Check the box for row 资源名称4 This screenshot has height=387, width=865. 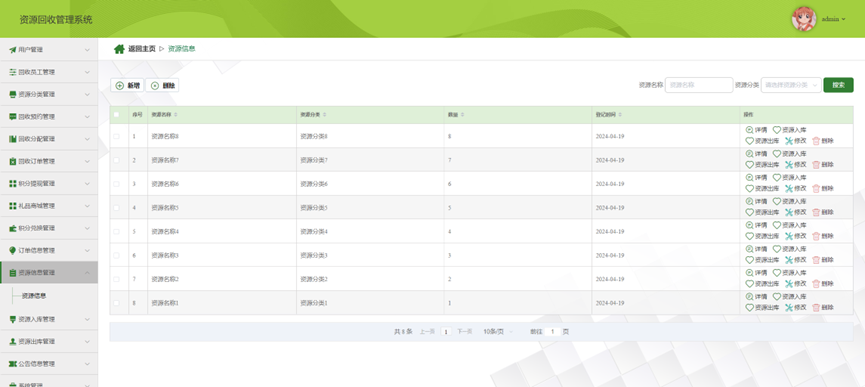tap(116, 232)
